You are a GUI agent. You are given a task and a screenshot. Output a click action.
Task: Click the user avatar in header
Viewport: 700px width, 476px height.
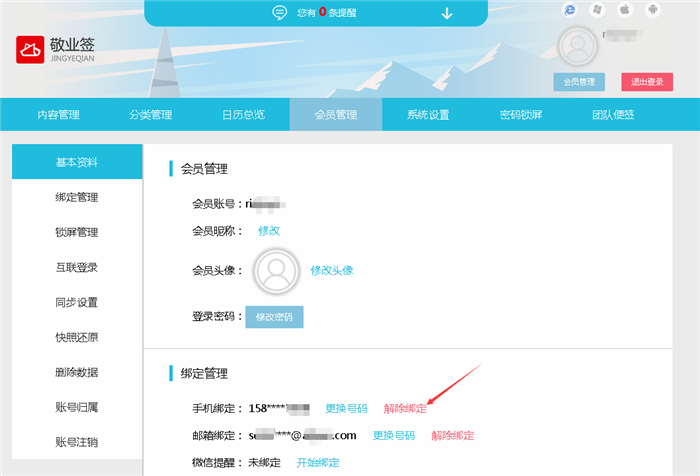(x=578, y=46)
